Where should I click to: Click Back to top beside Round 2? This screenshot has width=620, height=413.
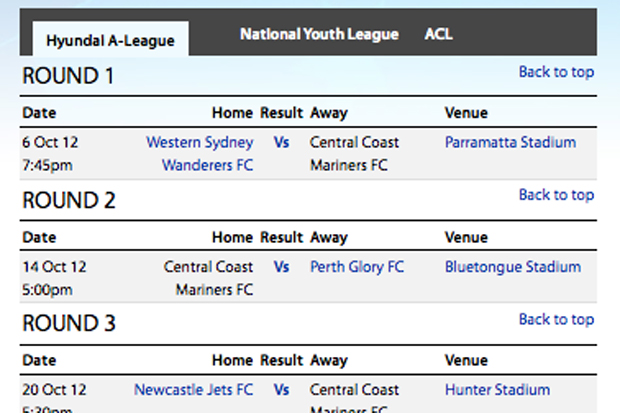[x=556, y=195]
